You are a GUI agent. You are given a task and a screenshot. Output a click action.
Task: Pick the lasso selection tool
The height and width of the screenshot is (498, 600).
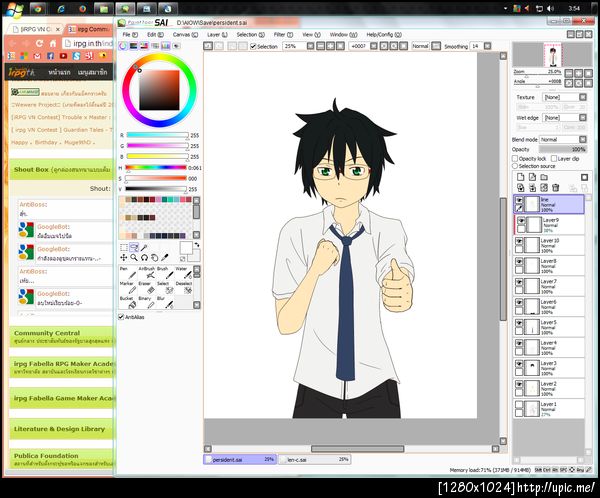[x=134, y=248]
